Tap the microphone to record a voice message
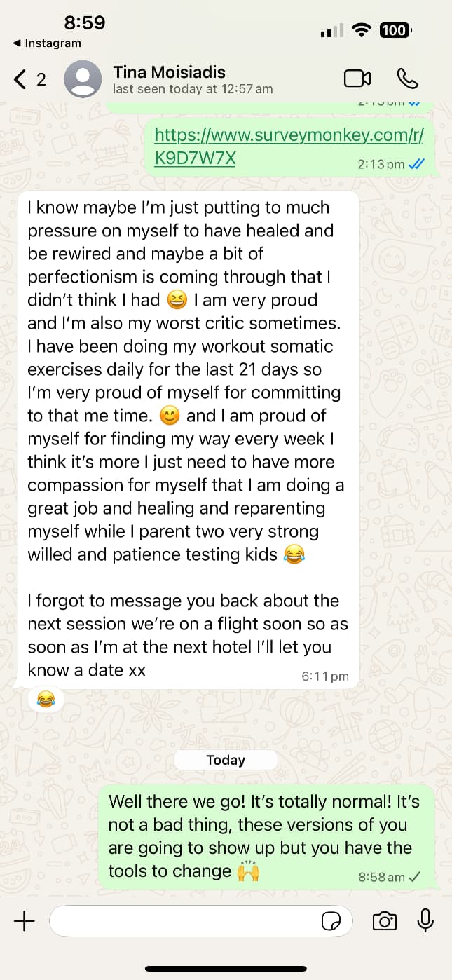Screen dimensions: 452x980 click(x=425, y=921)
